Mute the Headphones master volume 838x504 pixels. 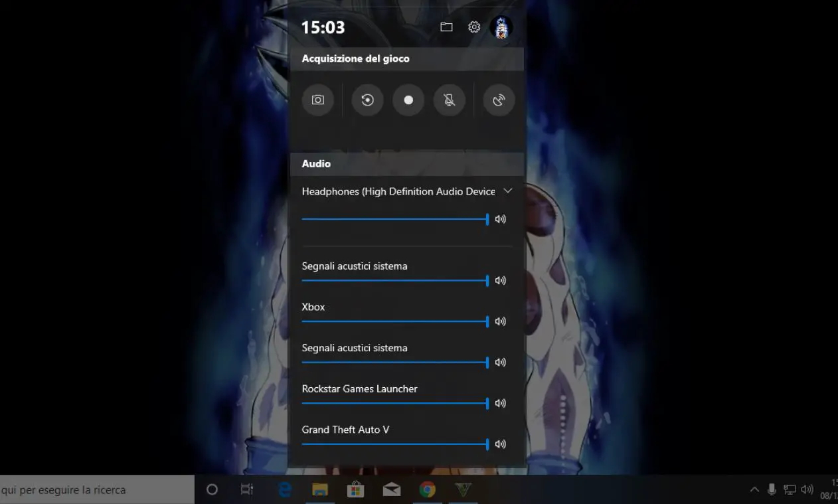point(501,219)
